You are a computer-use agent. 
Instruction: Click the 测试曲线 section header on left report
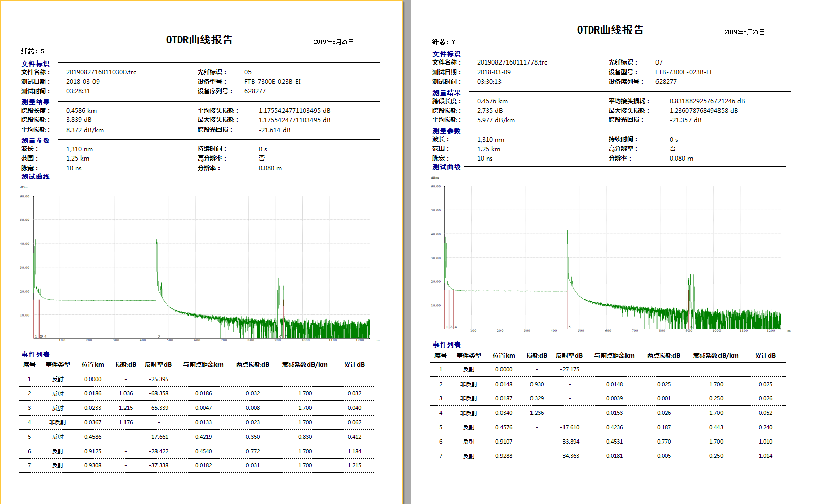(34, 177)
